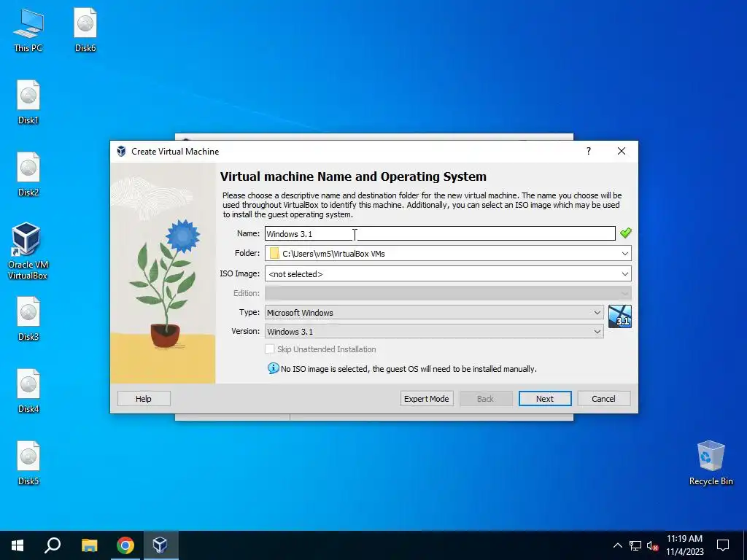Show hidden system tray icons
This screenshot has height=560, width=747.
pos(617,545)
